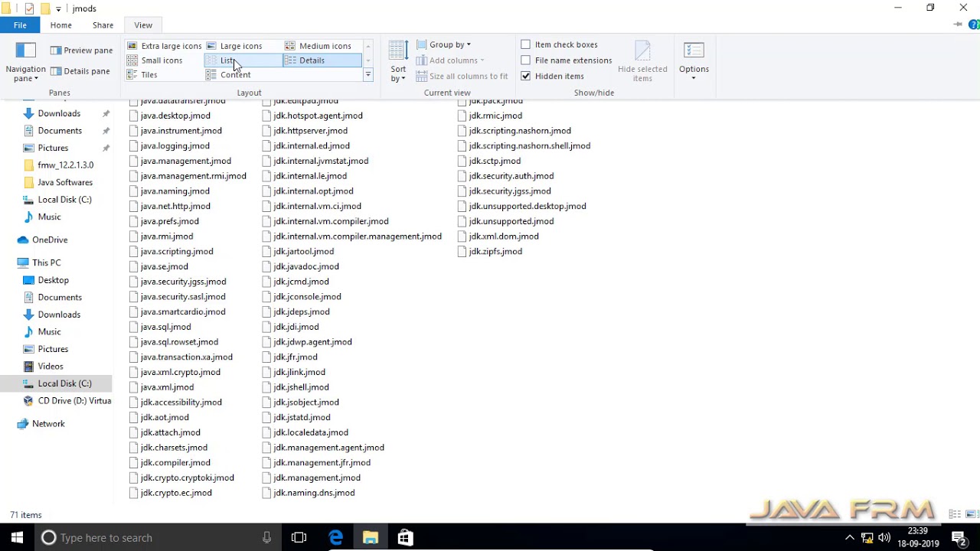Select java.sql.jmod file
980x551 pixels.
point(165,328)
